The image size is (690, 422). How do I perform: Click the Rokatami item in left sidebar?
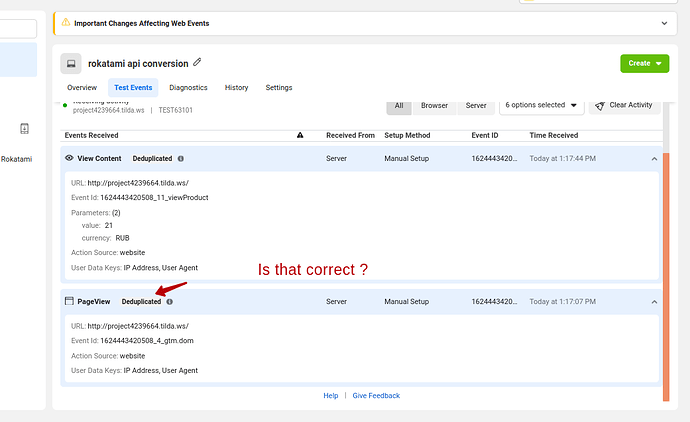16,159
